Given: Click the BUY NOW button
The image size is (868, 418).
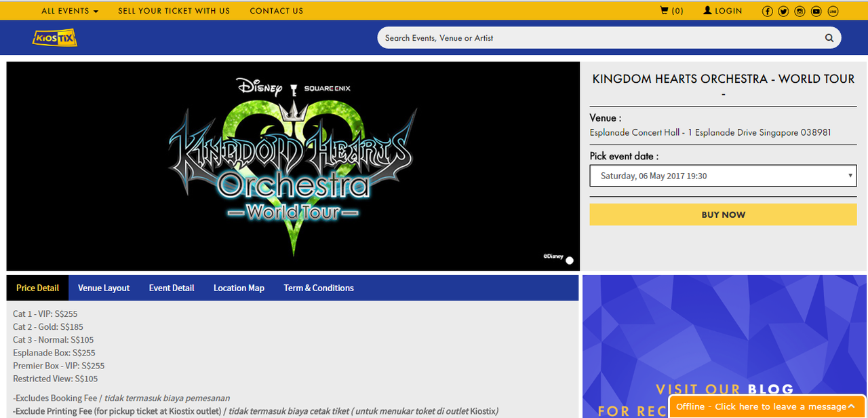Looking at the screenshot, I should [x=723, y=214].
